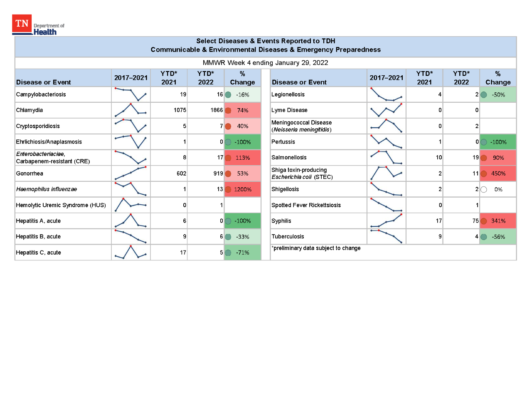532x411 pixels.
Task: Click the red dot in Haemophilus influenzae row
Action: [228, 190]
